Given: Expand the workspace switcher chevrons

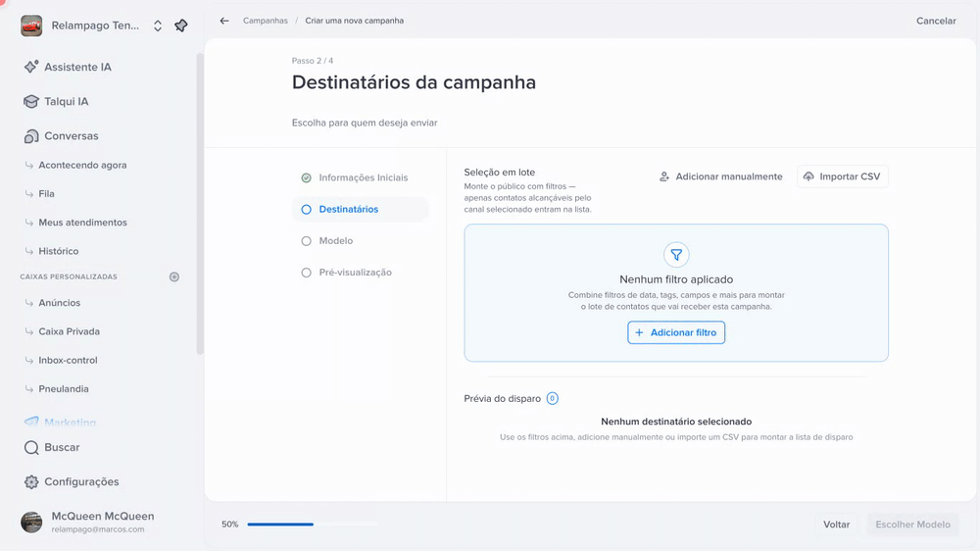Looking at the screenshot, I should coord(158,25).
